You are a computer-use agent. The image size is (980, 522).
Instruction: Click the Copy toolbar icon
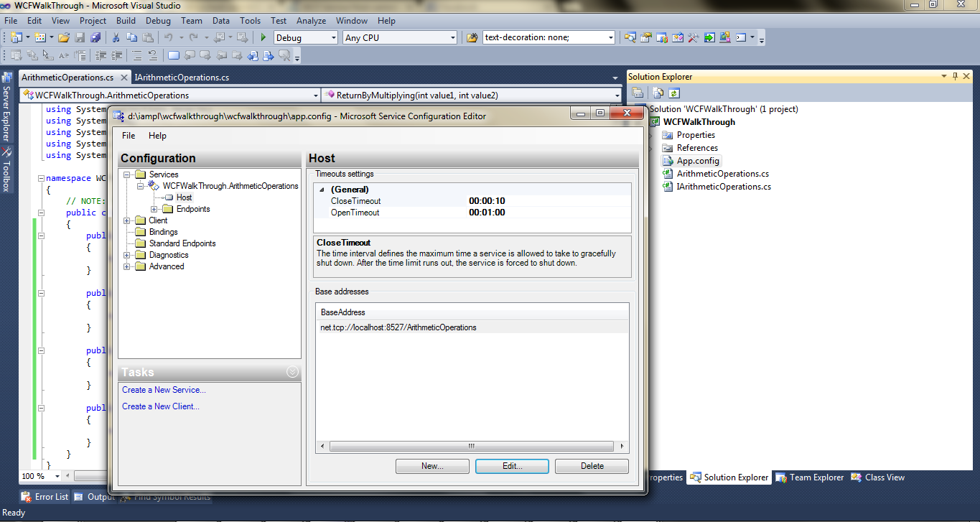(131, 37)
